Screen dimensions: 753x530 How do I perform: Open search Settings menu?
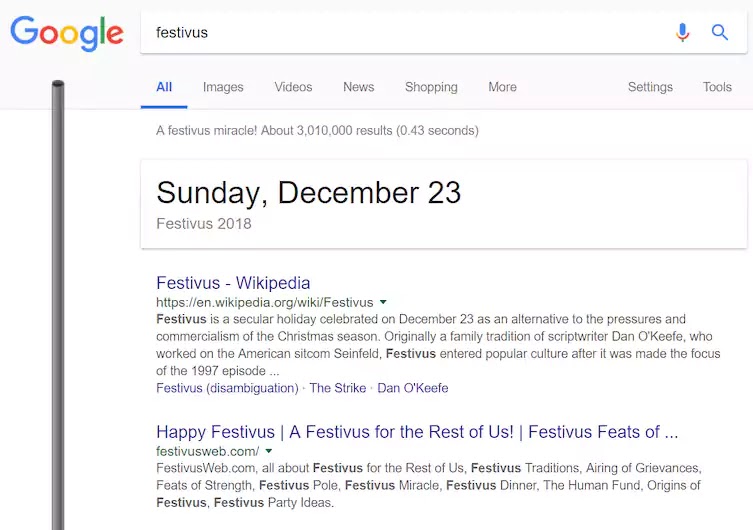pyautogui.click(x=650, y=87)
